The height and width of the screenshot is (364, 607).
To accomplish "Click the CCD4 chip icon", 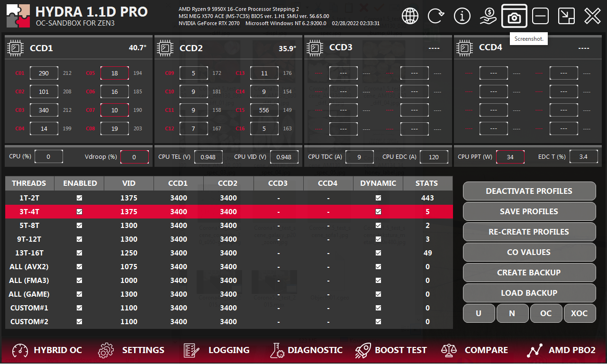I will tap(465, 48).
